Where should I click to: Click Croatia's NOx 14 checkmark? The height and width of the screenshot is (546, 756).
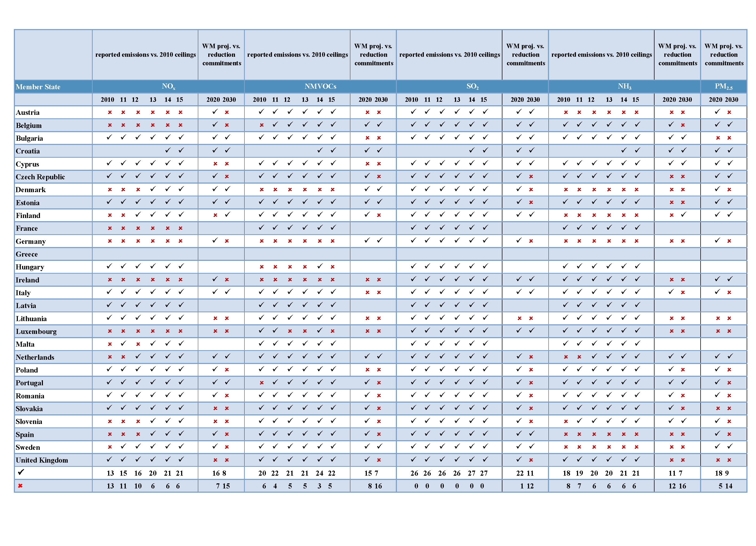(168, 150)
